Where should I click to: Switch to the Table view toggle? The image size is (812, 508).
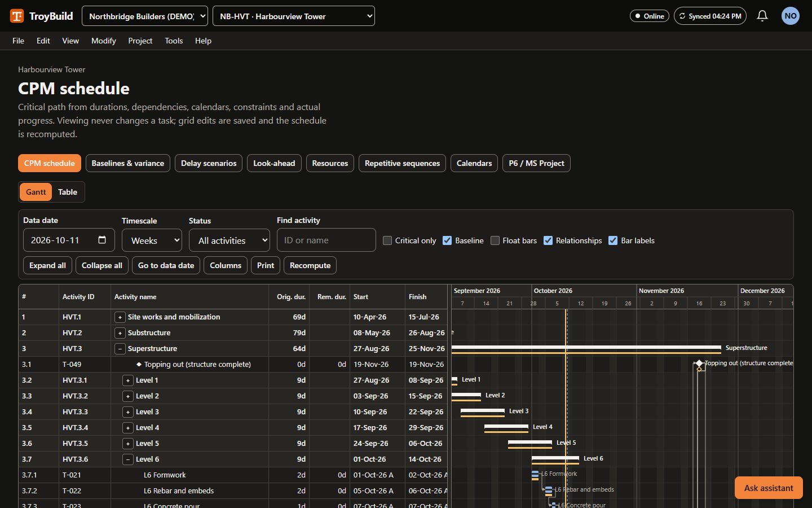coord(68,192)
